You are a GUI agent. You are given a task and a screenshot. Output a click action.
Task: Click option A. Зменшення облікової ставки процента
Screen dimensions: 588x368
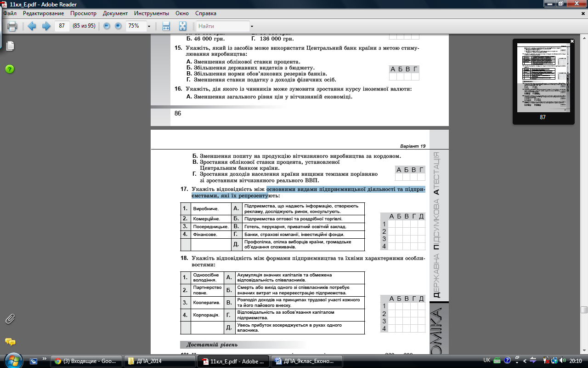tap(243, 62)
